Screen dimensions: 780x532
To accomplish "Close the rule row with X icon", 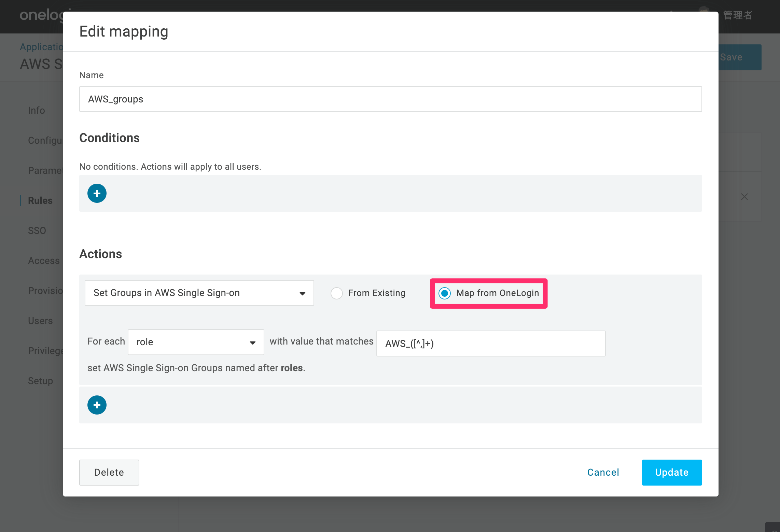I will (744, 197).
